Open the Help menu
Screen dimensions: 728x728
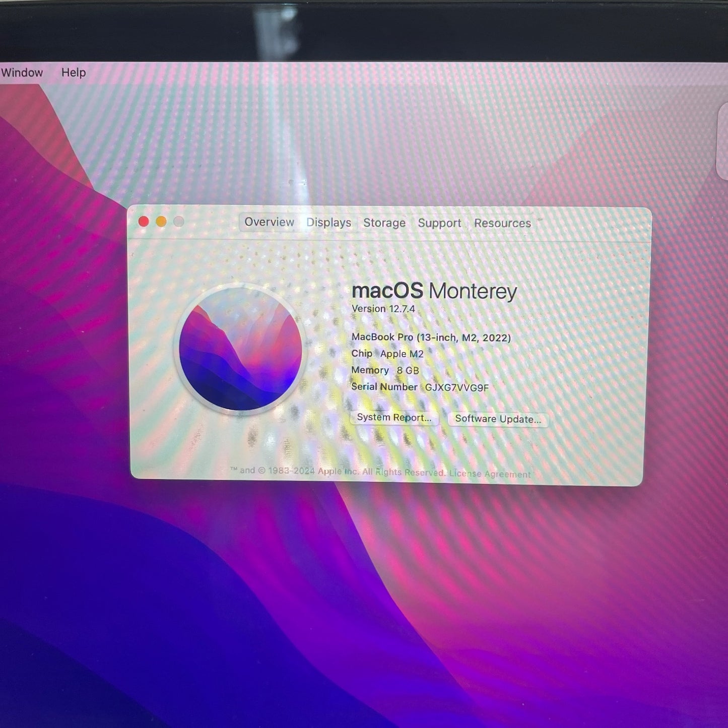pyautogui.click(x=74, y=73)
